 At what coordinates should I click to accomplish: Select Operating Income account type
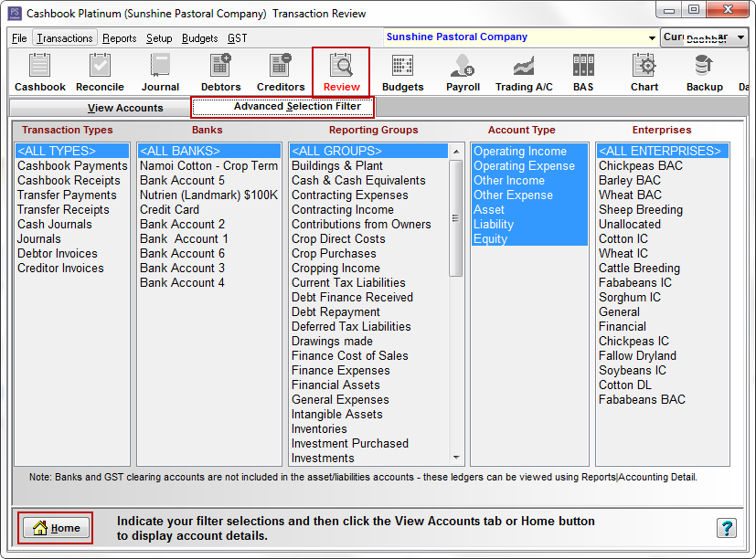pyautogui.click(x=529, y=151)
